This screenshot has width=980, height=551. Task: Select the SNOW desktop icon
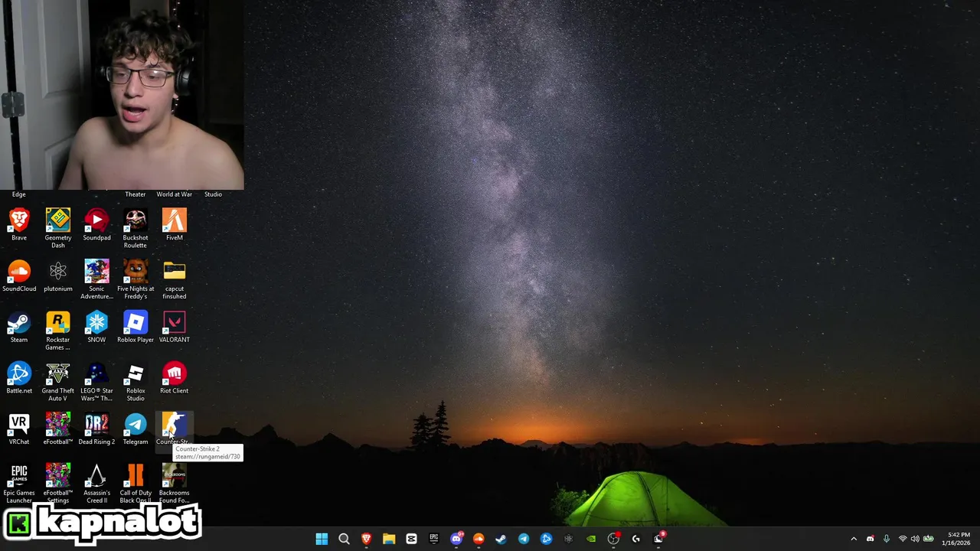pyautogui.click(x=96, y=327)
